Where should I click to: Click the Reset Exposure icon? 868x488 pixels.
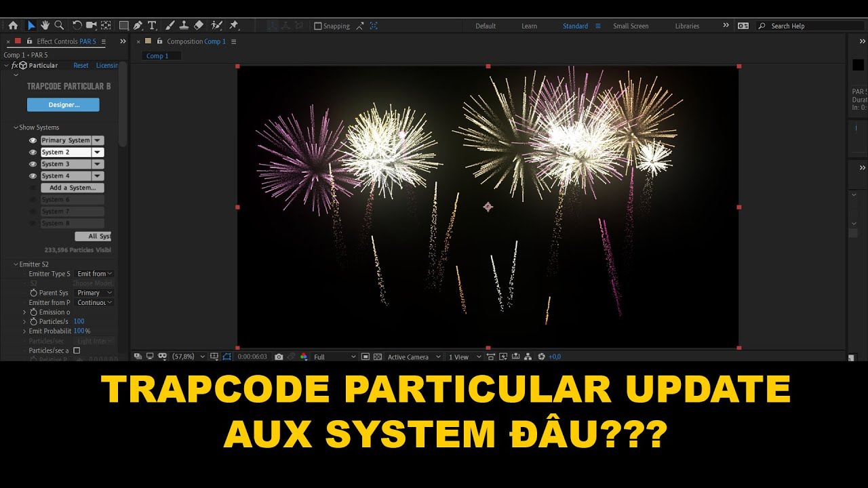[541, 357]
